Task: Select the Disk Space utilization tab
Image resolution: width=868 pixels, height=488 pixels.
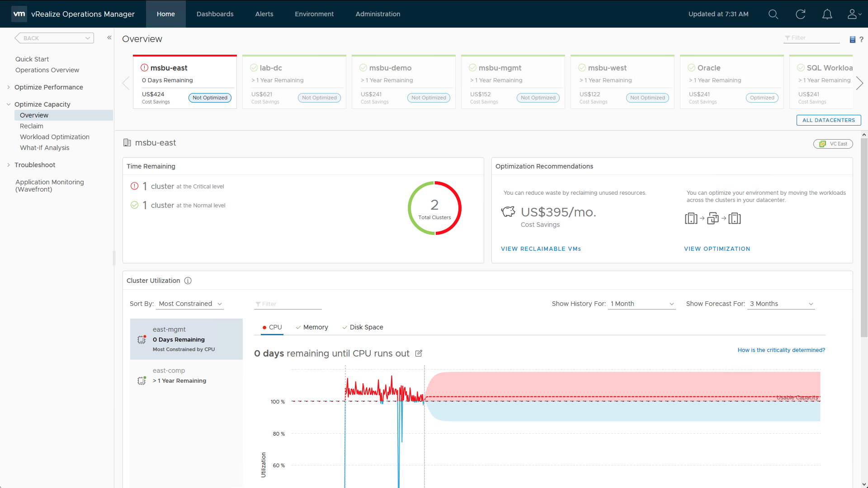Action: point(363,327)
